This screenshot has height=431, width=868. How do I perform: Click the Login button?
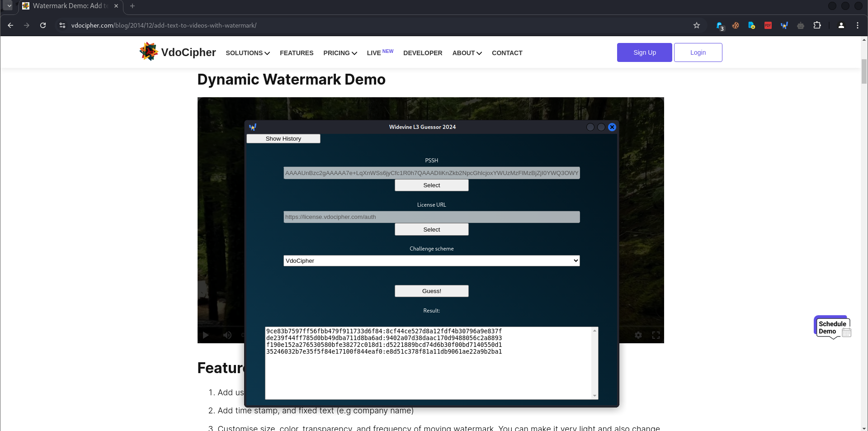click(x=698, y=52)
